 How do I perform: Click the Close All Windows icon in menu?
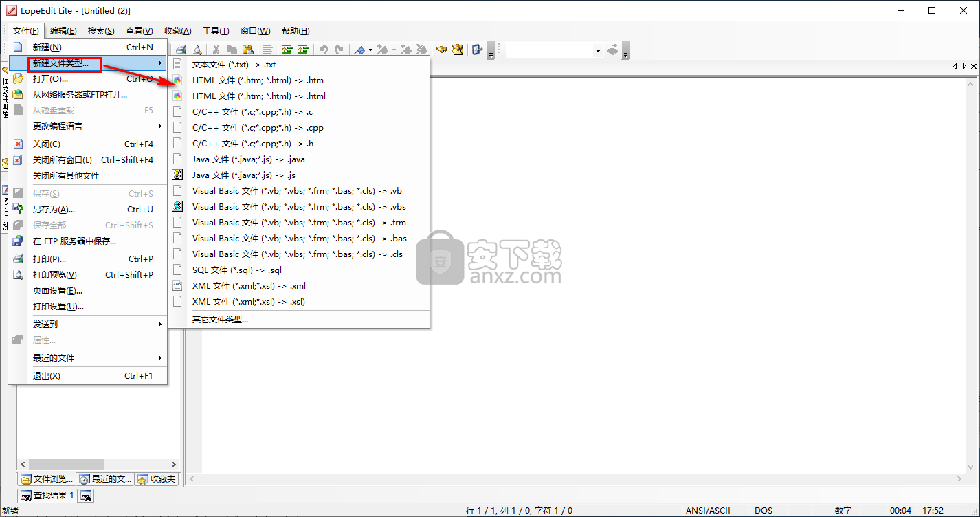(x=19, y=159)
